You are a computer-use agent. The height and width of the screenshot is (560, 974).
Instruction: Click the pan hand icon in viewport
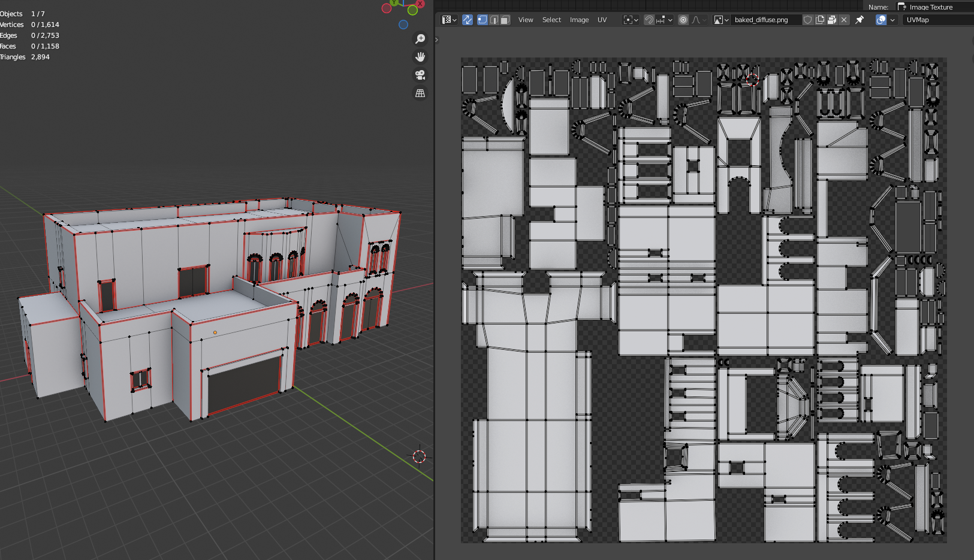pos(420,57)
